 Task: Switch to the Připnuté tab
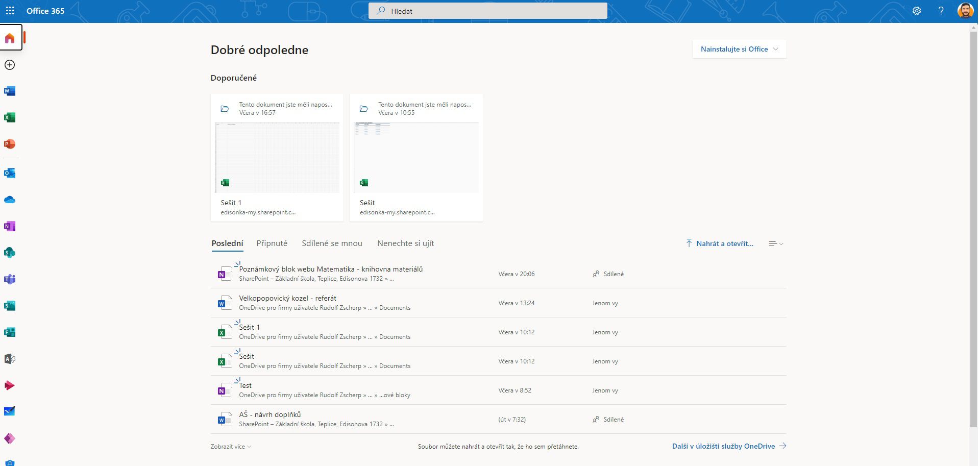coord(272,243)
